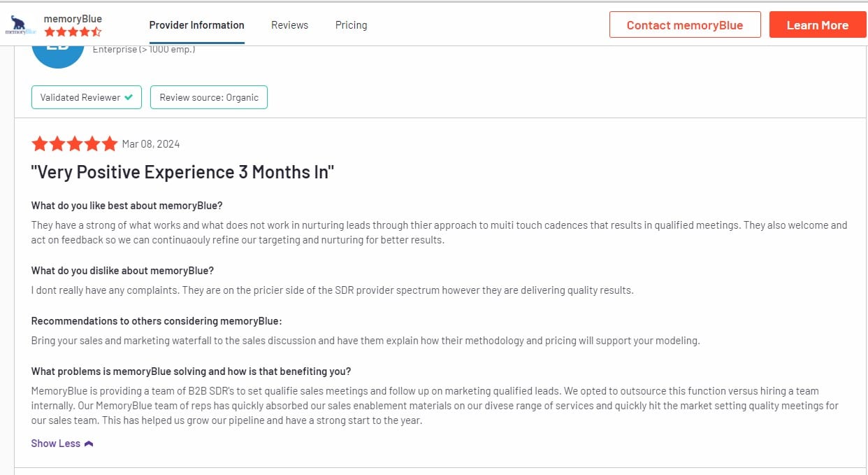Click the Contact memoryBlue button
Viewport: 868px width, 475px height.
[x=685, y=24]
